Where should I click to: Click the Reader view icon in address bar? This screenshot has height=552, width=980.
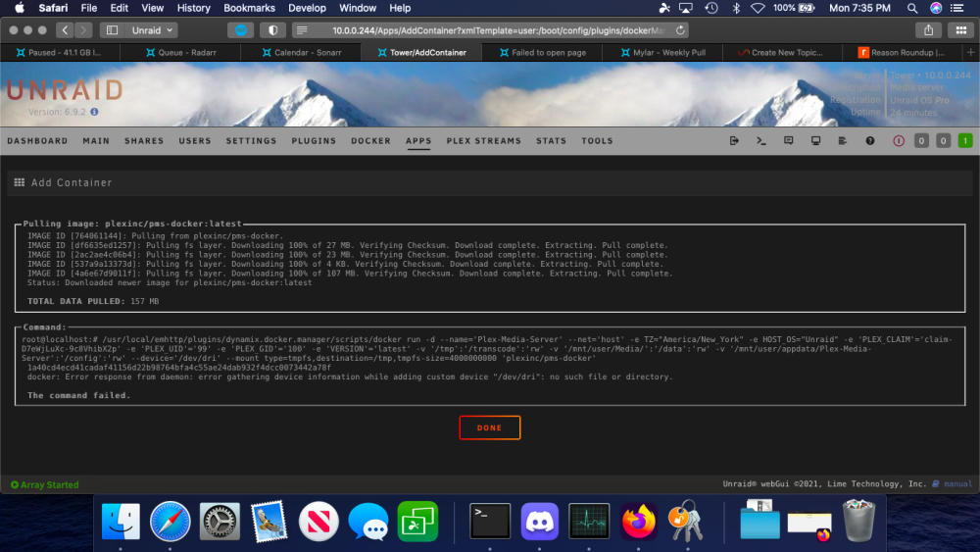(302, 30)
